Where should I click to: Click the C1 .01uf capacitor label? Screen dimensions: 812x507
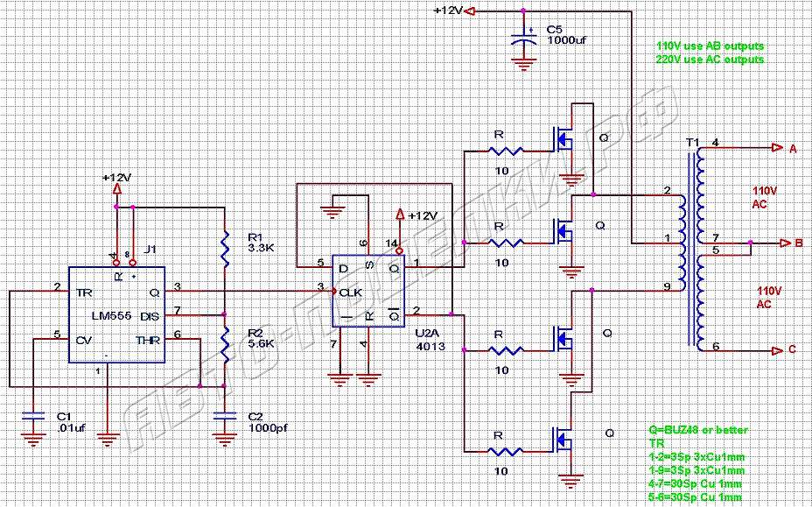[70, 421]
